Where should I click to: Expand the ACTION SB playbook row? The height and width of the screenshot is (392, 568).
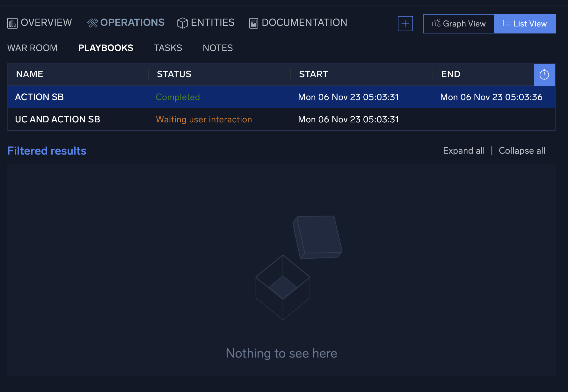pos(39,97)
